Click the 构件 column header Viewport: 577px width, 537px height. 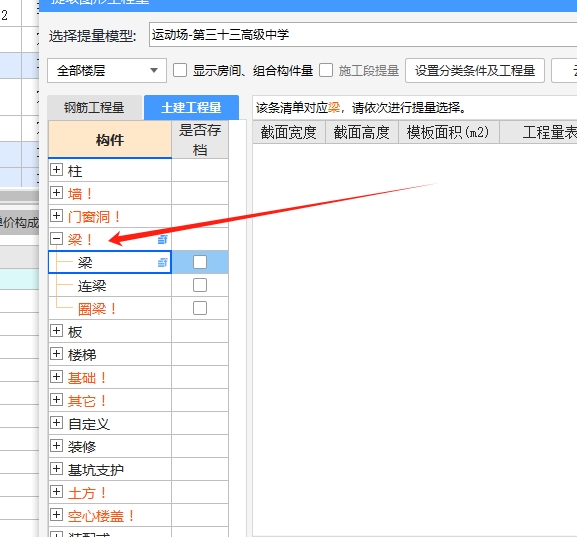pos(110,139)
